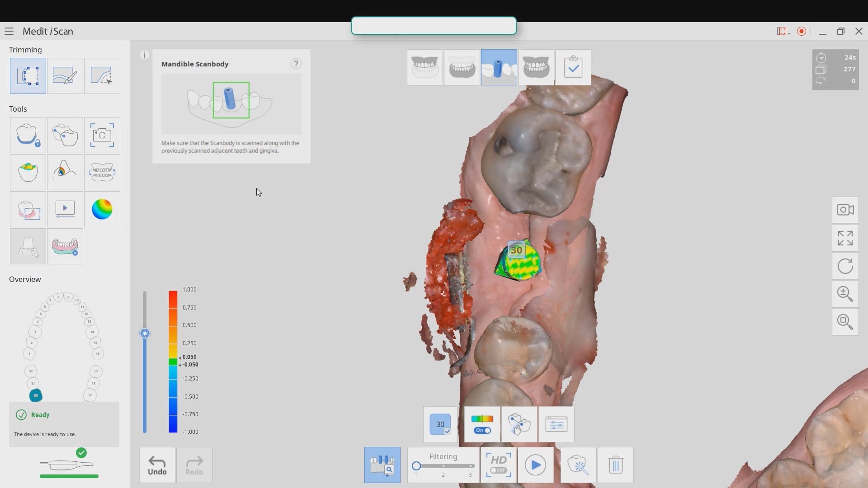This screenshot has width=868, height=488.
Task: Switch to the Mandible Scanbody stage tab
Action: (x=499, y=68)
